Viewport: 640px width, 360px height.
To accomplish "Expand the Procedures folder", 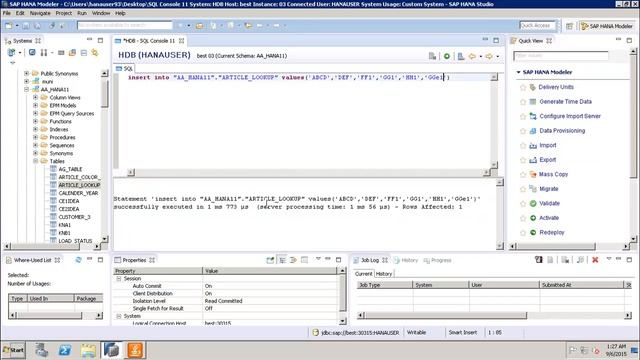I will coord(36,137).
